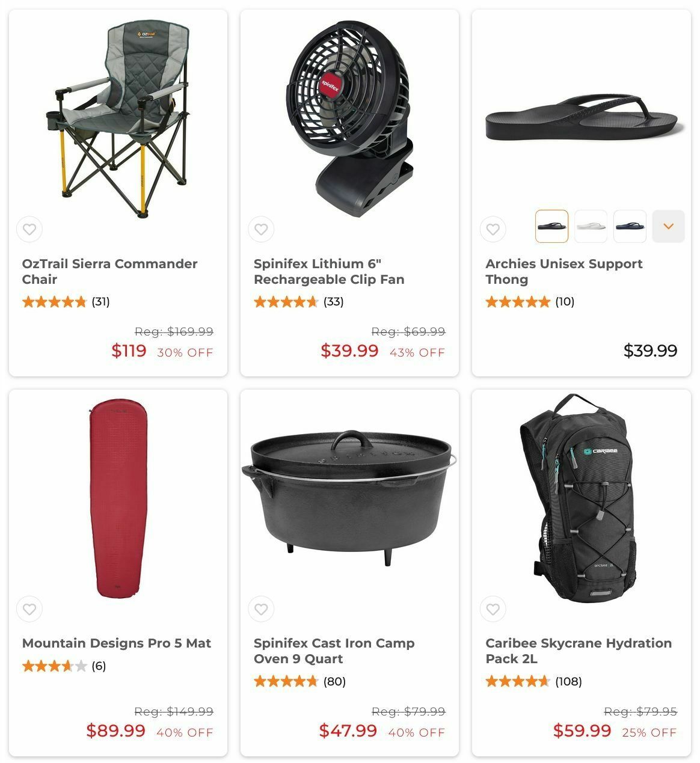This screenshot has width=700, height=763.
Task: Pick the navy thong colour swatch
Action: click(630, 226)
